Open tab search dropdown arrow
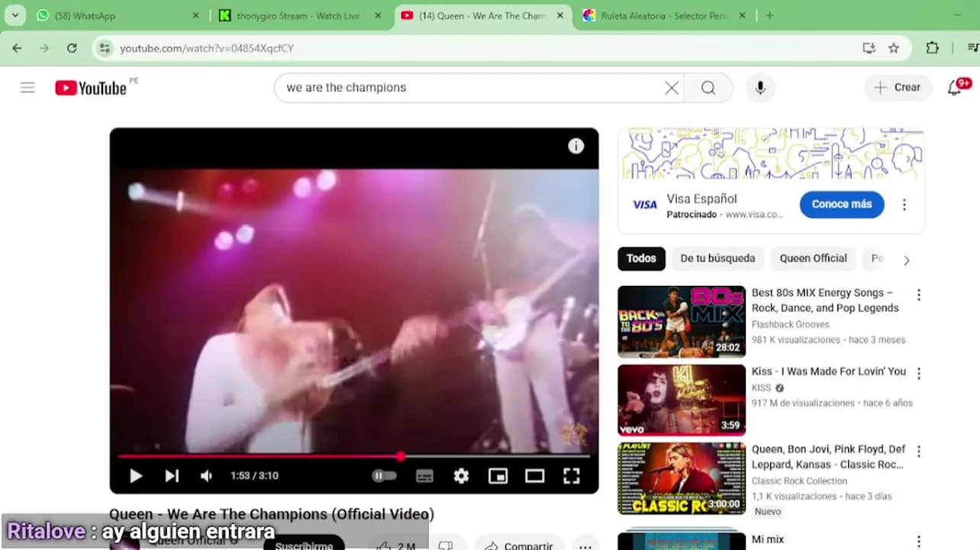 (15, 15)
